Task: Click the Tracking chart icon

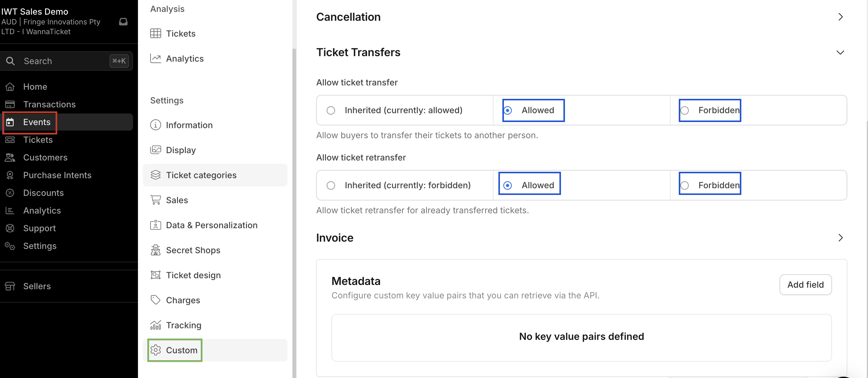Action: 155,325
